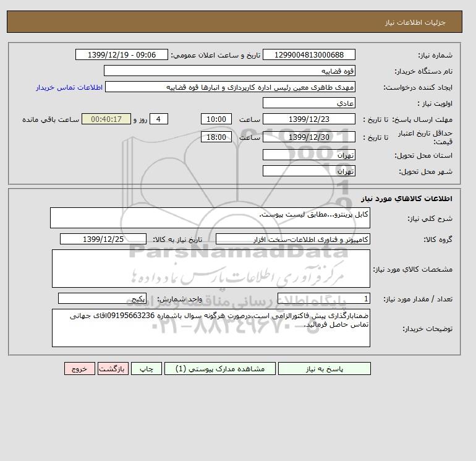Click the تاریخ و ساعت اعلان عمومی label

(216, 55)
